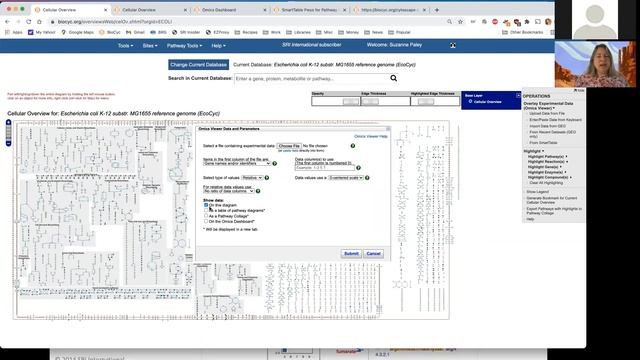Expand Highlight Pathway(s) submenu
Viewport: 640px width, 360px height.
click(547, 157)
